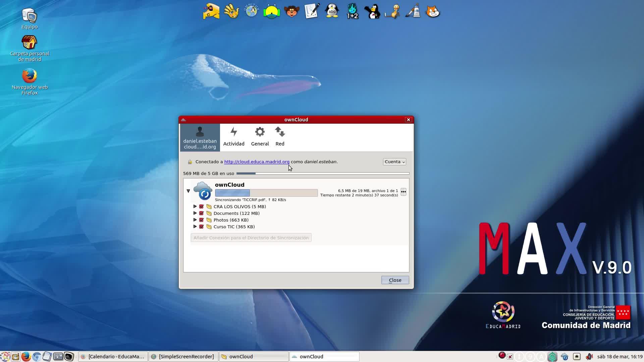The image size is (644, 362).
Task: Click the three-dots folder options button
Action: [x=403, y=192]
